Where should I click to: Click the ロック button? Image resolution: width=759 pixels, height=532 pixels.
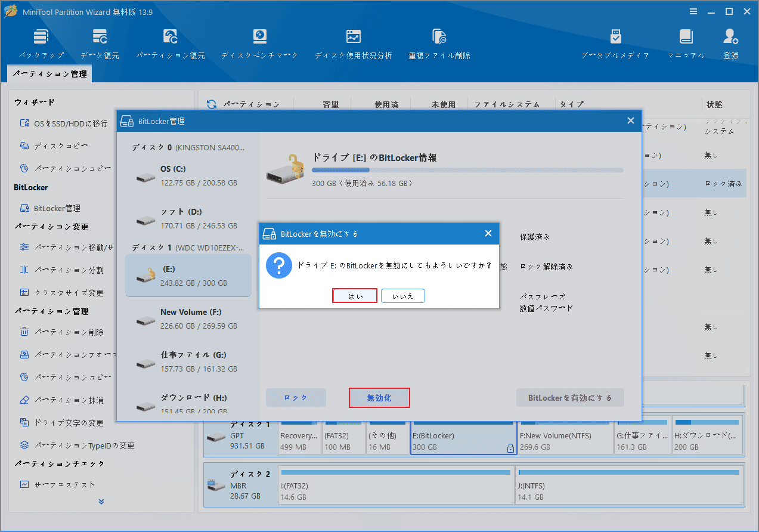pos(296,398)
